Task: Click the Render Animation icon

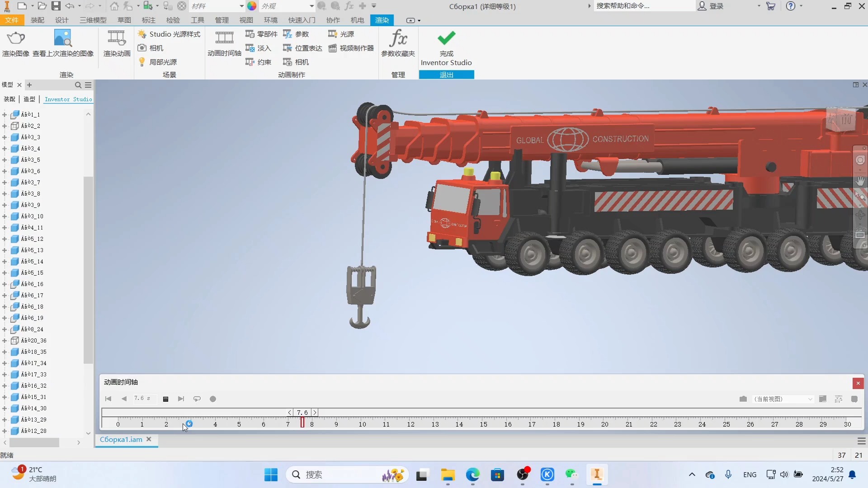Action: (117, 39)
